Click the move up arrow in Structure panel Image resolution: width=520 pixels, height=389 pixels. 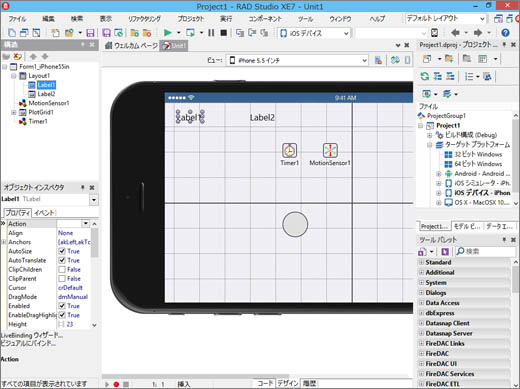click(33, 56)
